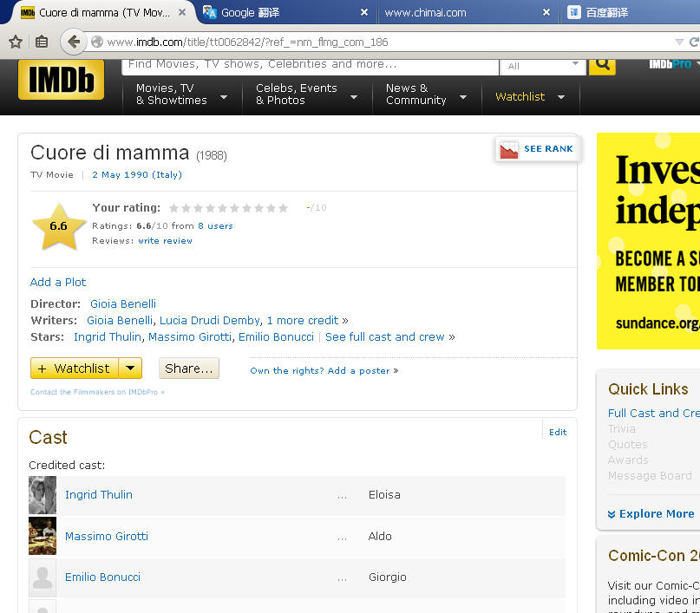The width and height of the screenshot is (700, 613).
Task: Click See full cast and crew
Action: pos(385,337)
